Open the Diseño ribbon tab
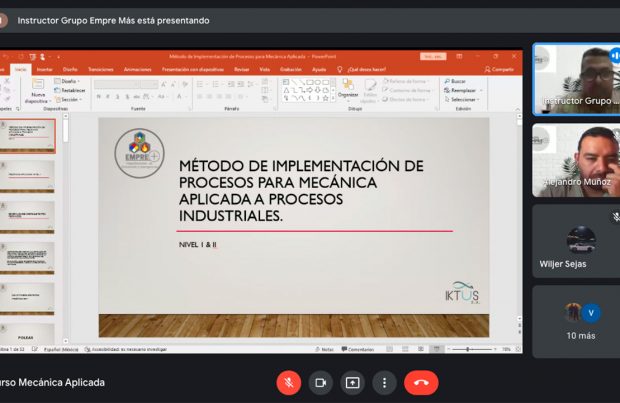 click(70, 70)
